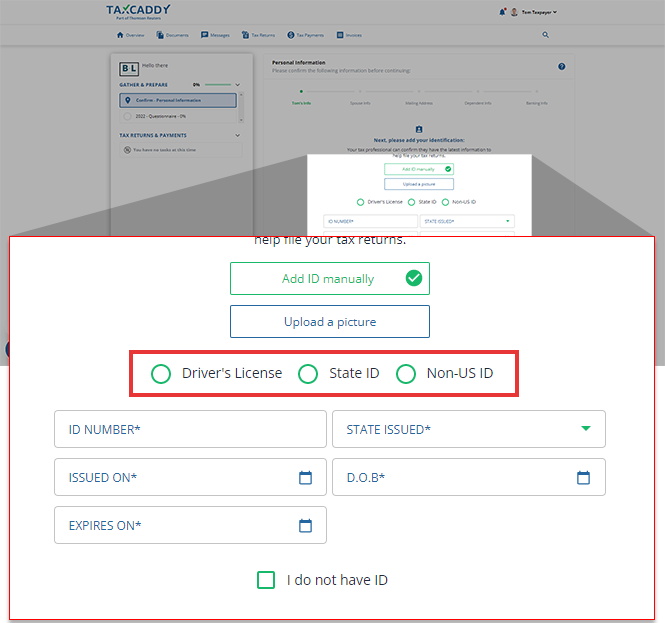665x623 pixels.
Task: Click the Documents nav icon
Action: pyautogui.click(x=159, y=35)
